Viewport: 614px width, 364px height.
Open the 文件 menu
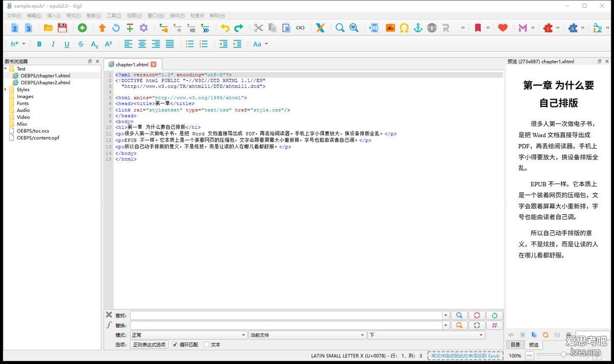[x=14, y=16]
